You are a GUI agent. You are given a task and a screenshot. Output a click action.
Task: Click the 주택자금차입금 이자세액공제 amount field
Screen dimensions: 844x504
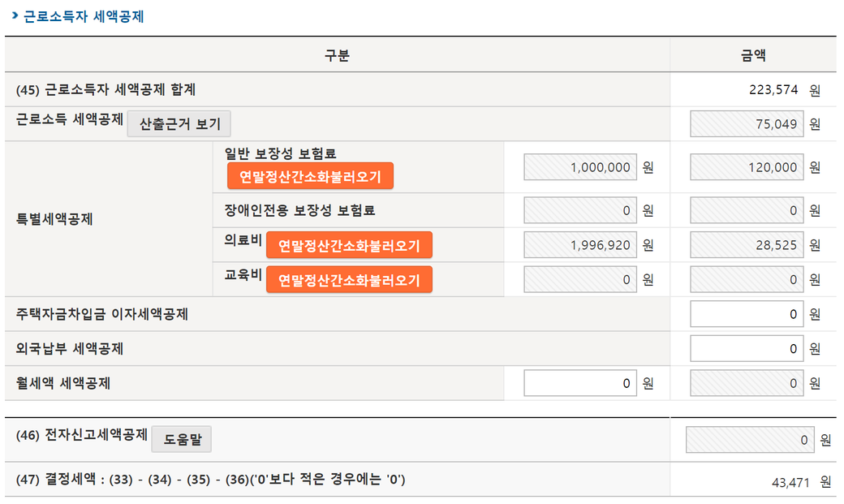(747, 314)
